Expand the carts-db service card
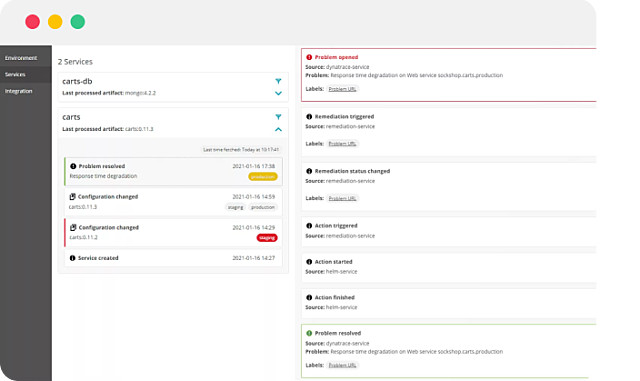Viewport: 640px width, 381px height. (x=278, y=93)
